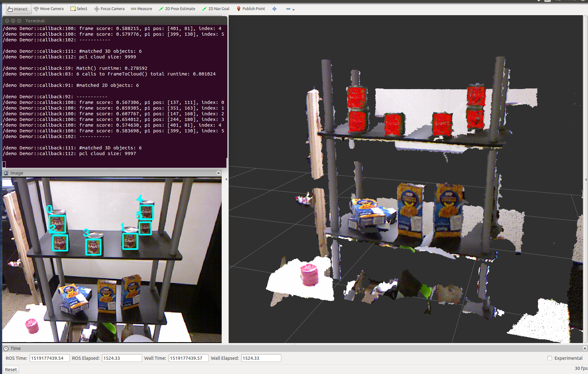This screenshot has width=588, height=374.
Task: Activate the Move Camera tool
Action: (x=49, y=9)
